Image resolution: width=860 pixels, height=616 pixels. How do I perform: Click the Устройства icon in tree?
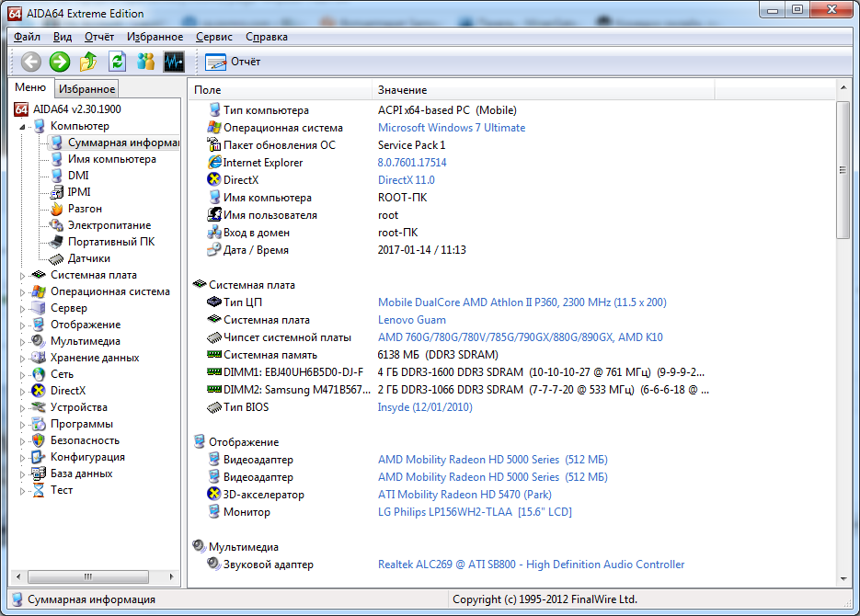(39, 407)
